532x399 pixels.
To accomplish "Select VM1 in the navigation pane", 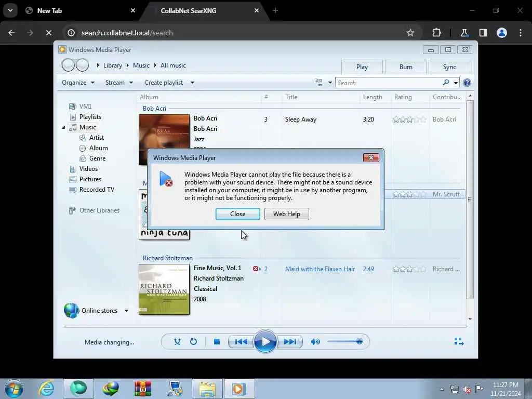I will (85, 107).
